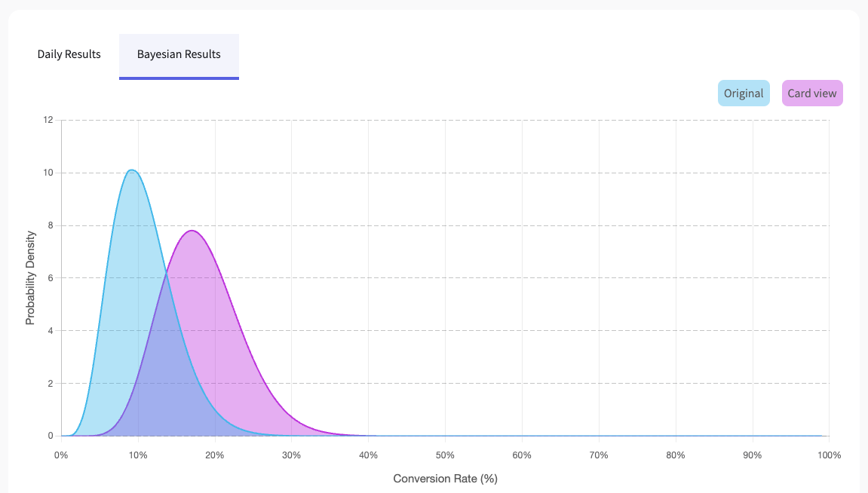Image resolution: width=868 pixels, height=493 pixels.
Task: Click the 100% x-axis tick label
Action: (829, 455)
